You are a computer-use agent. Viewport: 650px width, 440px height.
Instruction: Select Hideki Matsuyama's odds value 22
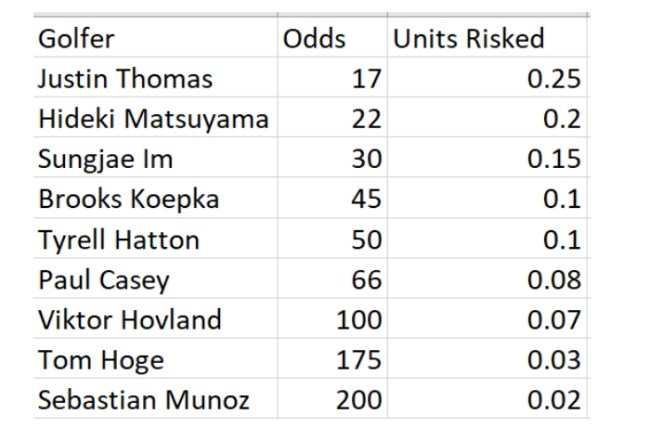tap(366, 119)
